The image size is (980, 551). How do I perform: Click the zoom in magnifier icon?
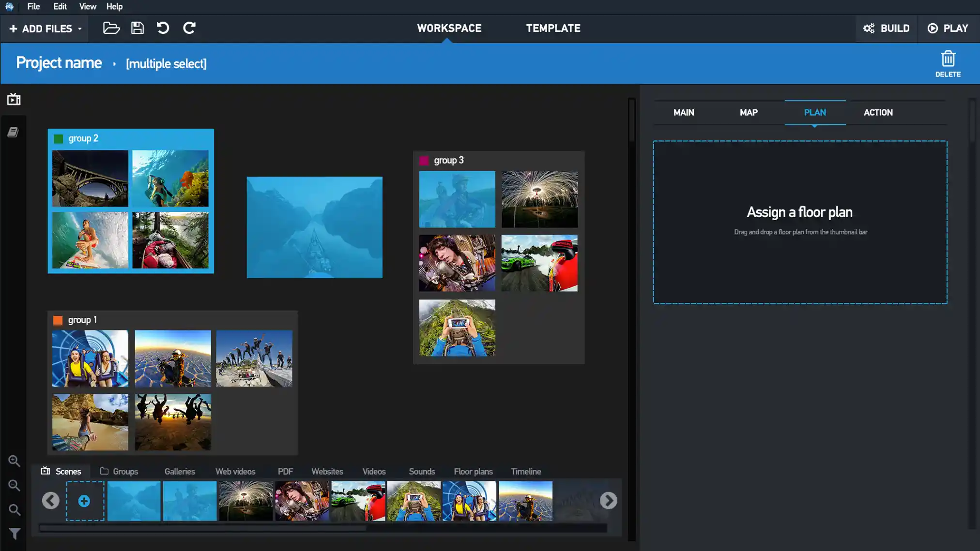tap(14, 461)
